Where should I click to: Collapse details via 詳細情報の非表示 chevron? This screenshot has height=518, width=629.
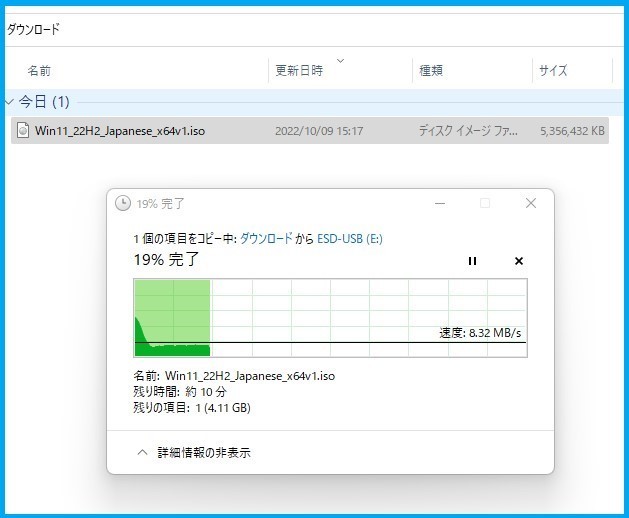click(x=142, y=453)
